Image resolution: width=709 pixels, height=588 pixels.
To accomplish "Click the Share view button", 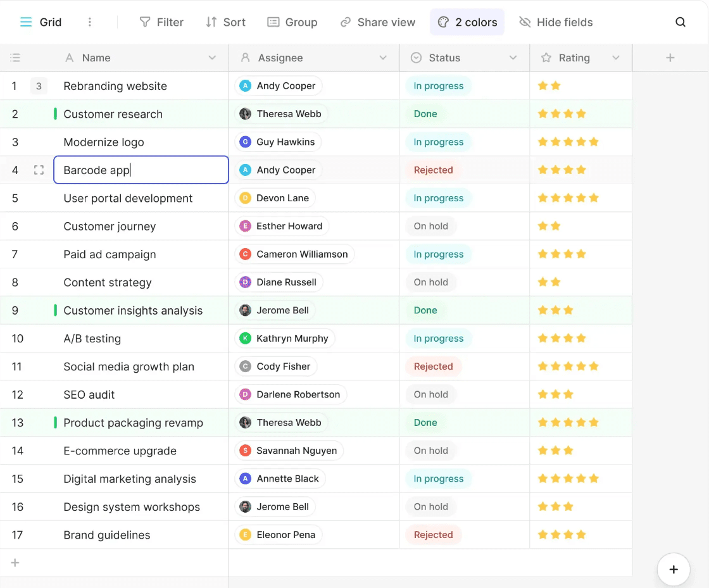I will [x=378, y=22].
